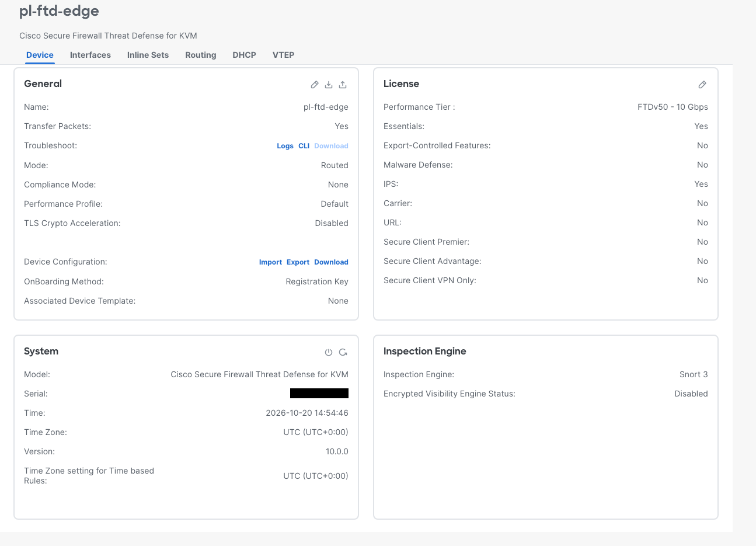
Task: Launch the Troubleshoot CLI link
Action: 304,146
